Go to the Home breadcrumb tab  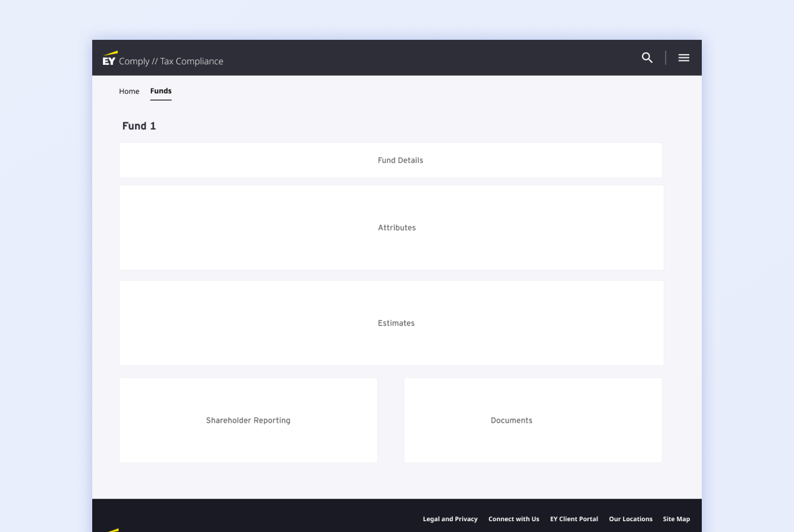point(129,91)
